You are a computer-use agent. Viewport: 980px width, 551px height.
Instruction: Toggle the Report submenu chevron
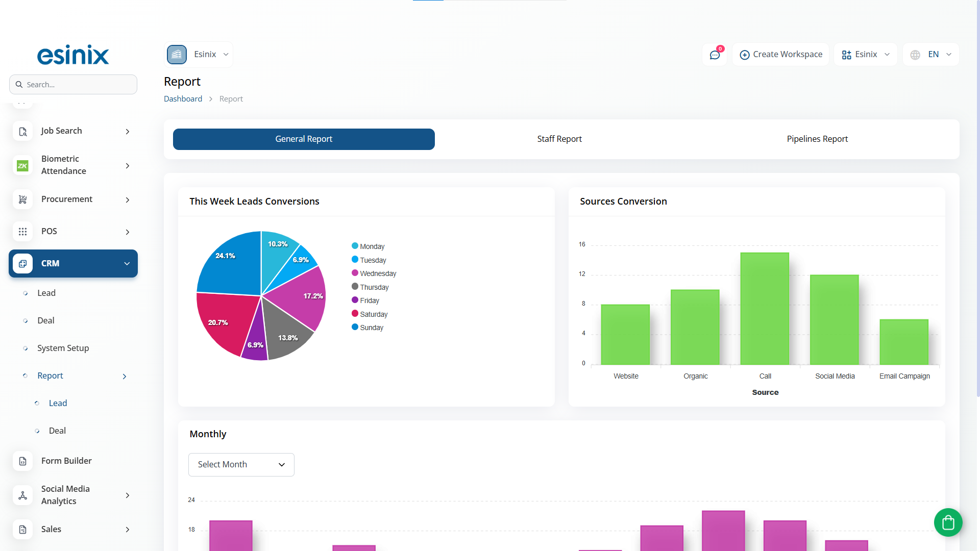point(125,377)
